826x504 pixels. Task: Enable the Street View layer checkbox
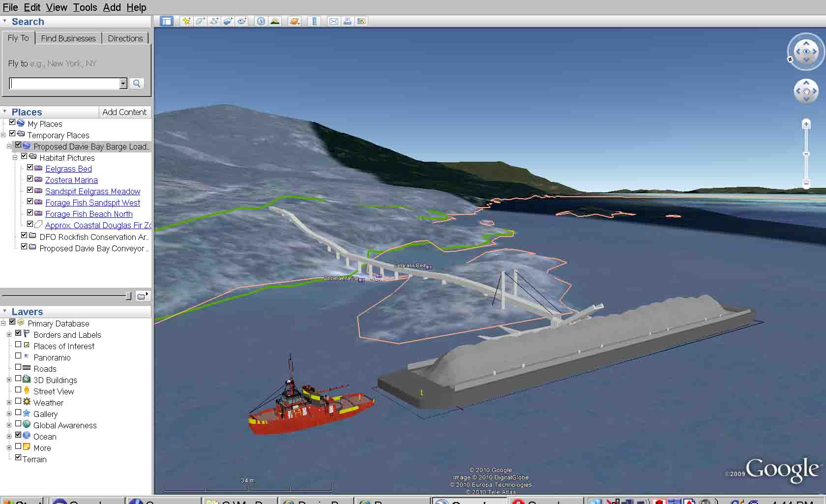pos(18,390)
